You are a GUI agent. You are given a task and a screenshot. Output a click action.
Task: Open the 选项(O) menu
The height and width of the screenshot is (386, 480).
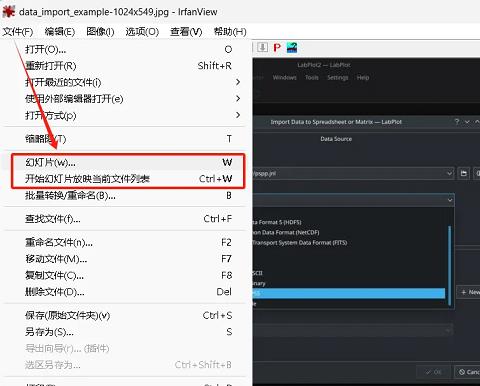pos(142,32)
